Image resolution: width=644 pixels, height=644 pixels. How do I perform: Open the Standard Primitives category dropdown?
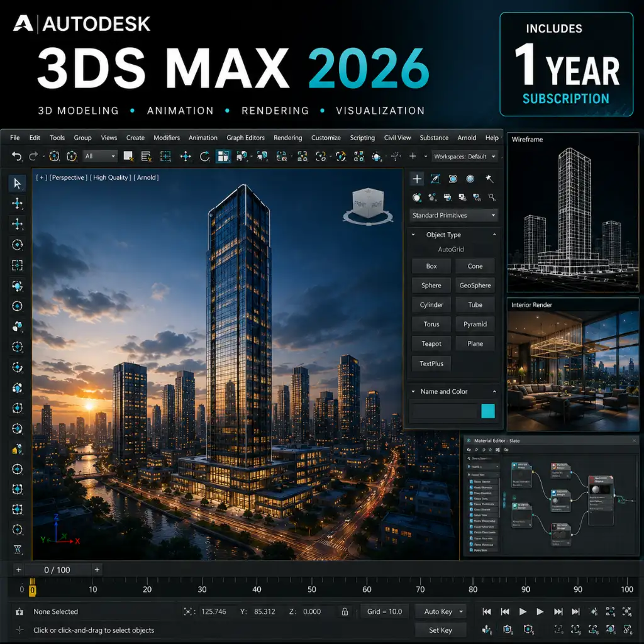(x=453, y=215)
